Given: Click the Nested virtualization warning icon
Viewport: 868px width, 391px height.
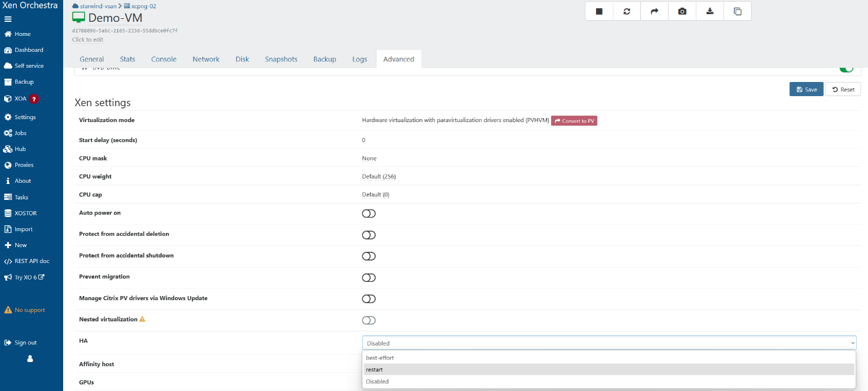Looking at the screenshot, I should (142, 319).
